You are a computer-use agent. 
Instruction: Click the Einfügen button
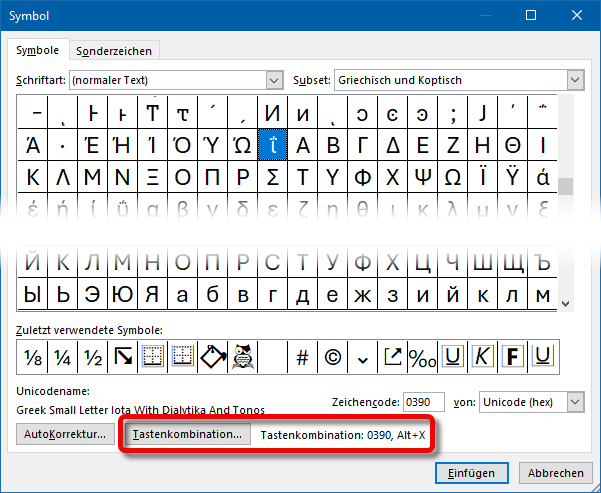point(471,473)
